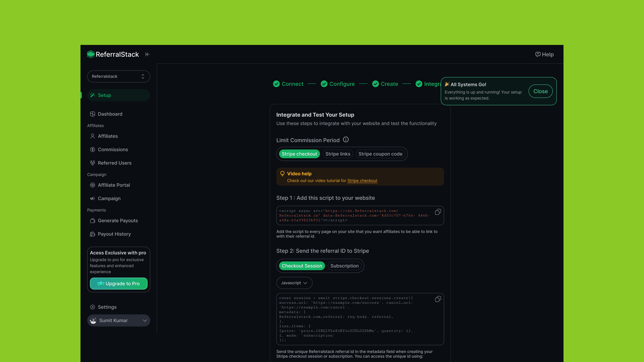Click the Help chat icon
The image size is (644, 362).
point(538,54)
